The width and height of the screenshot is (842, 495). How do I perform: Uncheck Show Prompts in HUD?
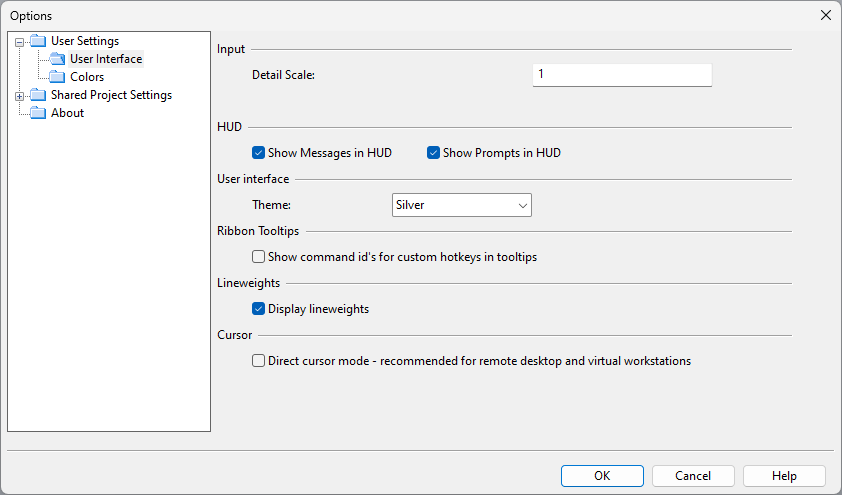click(434, 153)
